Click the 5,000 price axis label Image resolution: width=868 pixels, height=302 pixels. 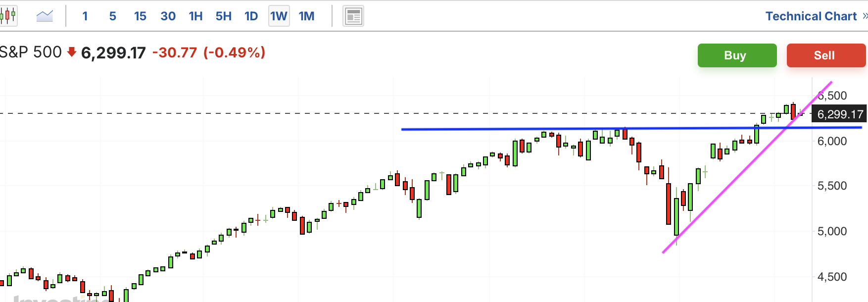coord(832,231)
